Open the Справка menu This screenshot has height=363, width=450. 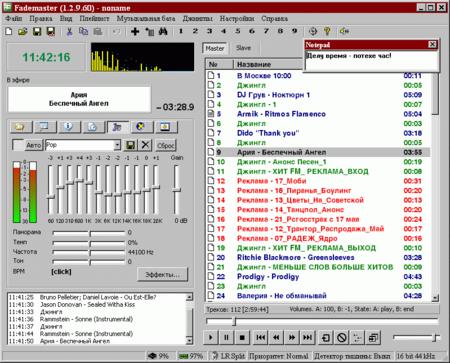274,19
